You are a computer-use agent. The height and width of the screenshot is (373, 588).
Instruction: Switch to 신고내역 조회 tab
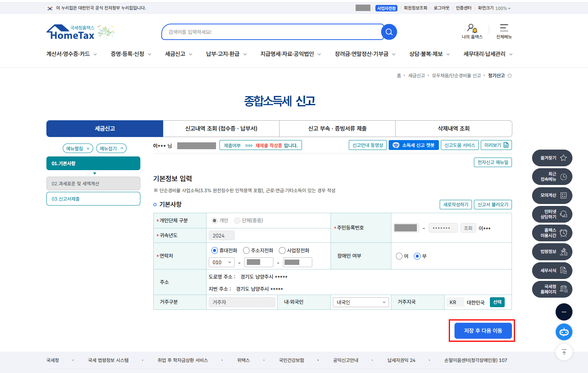[221, 129]
